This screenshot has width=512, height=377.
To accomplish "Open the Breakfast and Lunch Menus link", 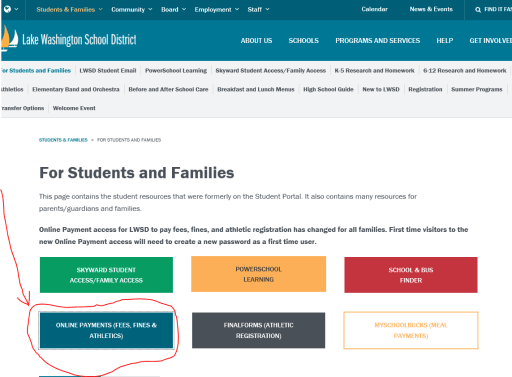I will (x=256, y=89).
